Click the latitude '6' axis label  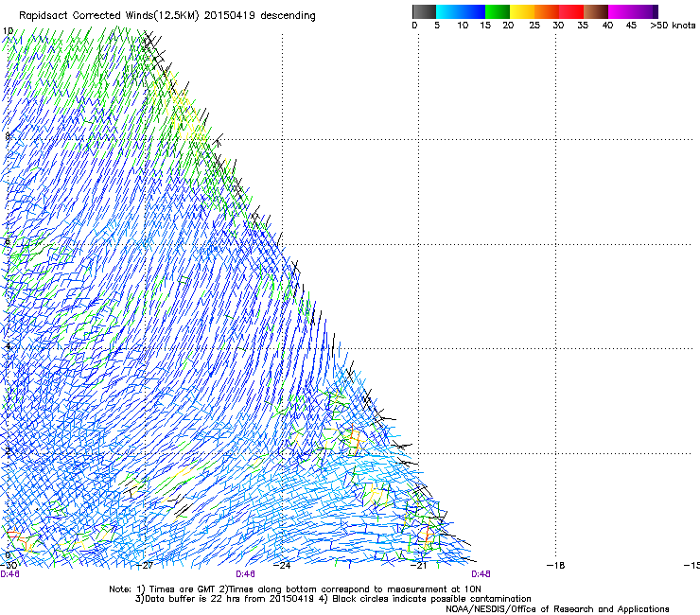pyautogui.click(x=8, y=241)
